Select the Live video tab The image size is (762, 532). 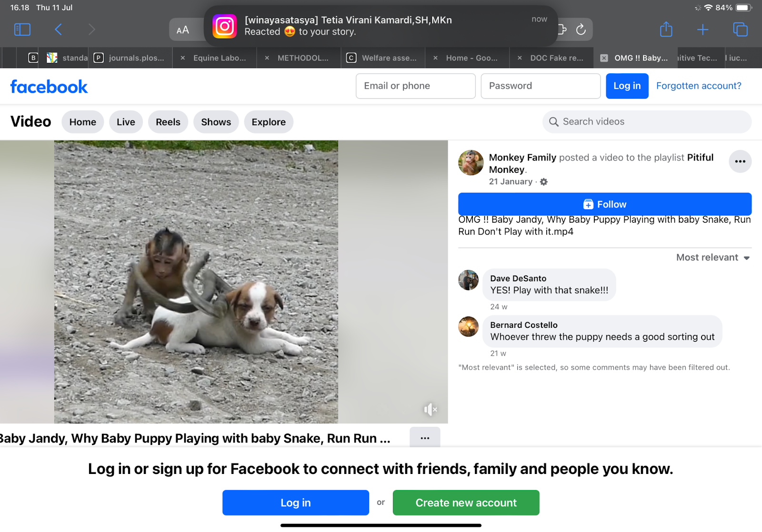126,122
